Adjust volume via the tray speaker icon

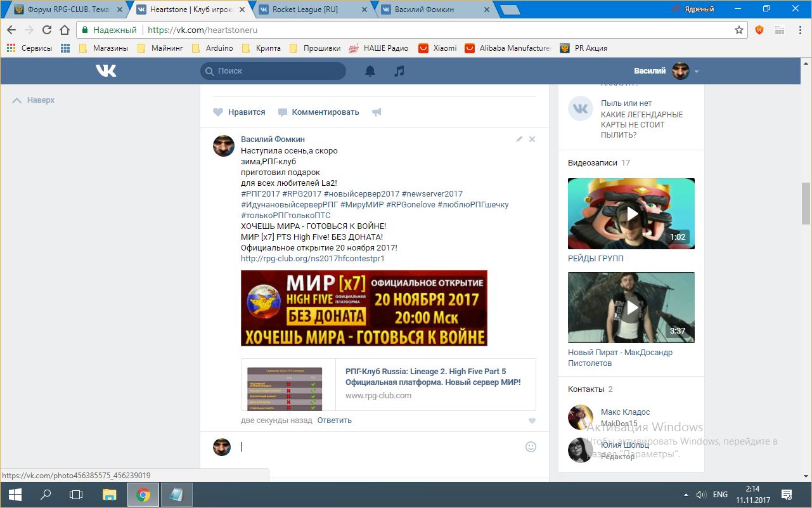(x=701, y=495)
